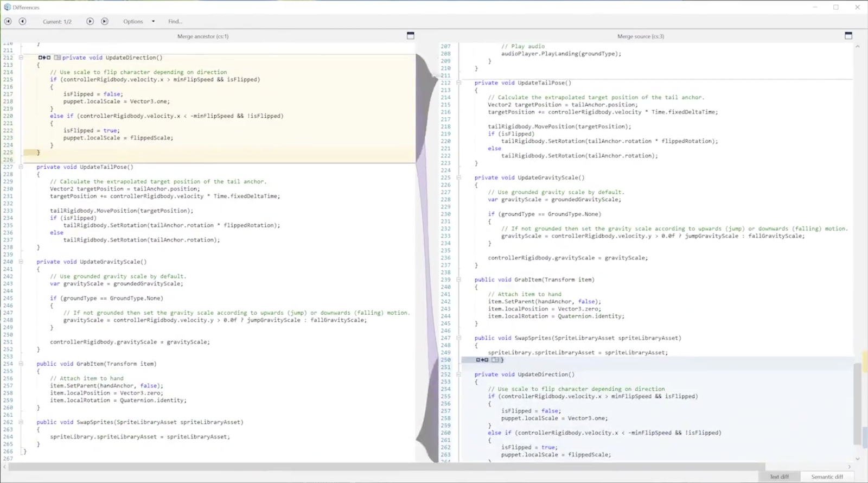Collapse UpdateDirection method on right line 252

click(458, 374)
